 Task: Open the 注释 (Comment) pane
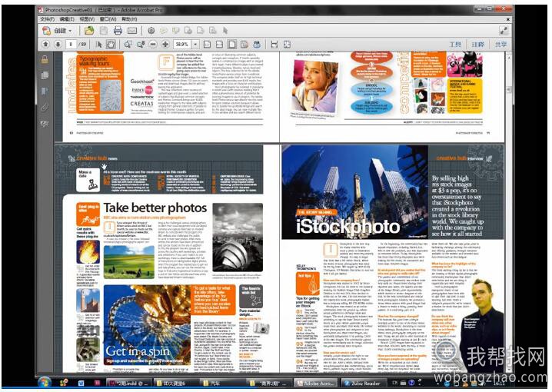[x=477, y=45]
